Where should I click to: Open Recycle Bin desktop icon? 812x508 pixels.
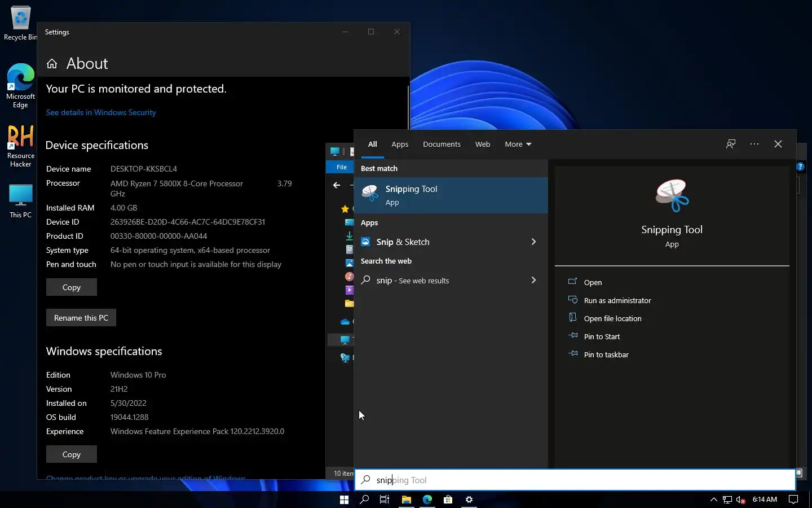click(x=20, y=23)
